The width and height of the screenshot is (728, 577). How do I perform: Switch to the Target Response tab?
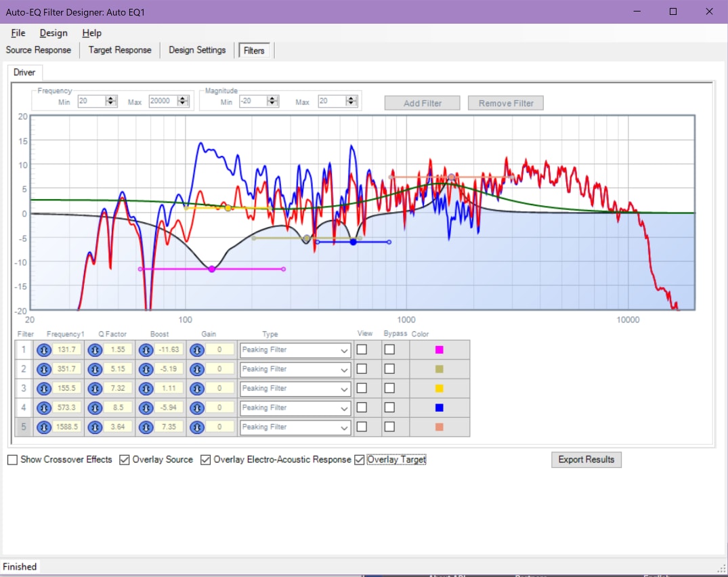120,50
